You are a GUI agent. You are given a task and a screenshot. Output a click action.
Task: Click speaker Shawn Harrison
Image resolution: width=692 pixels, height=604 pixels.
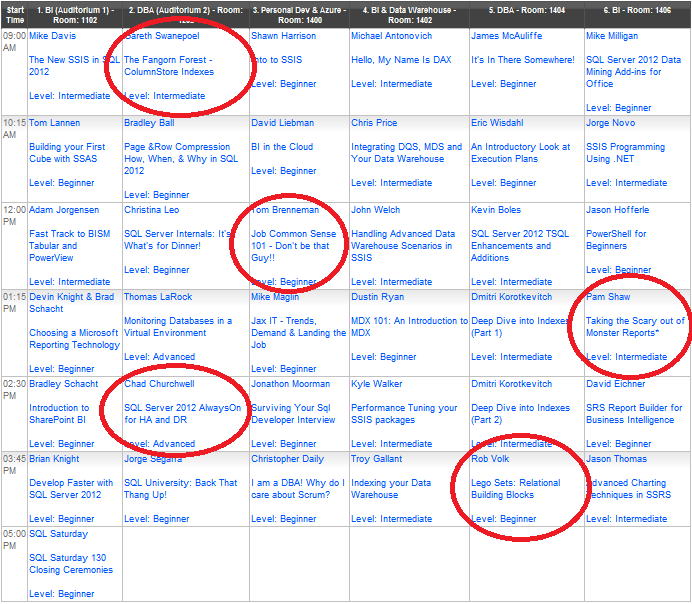[x=283, y=36]
